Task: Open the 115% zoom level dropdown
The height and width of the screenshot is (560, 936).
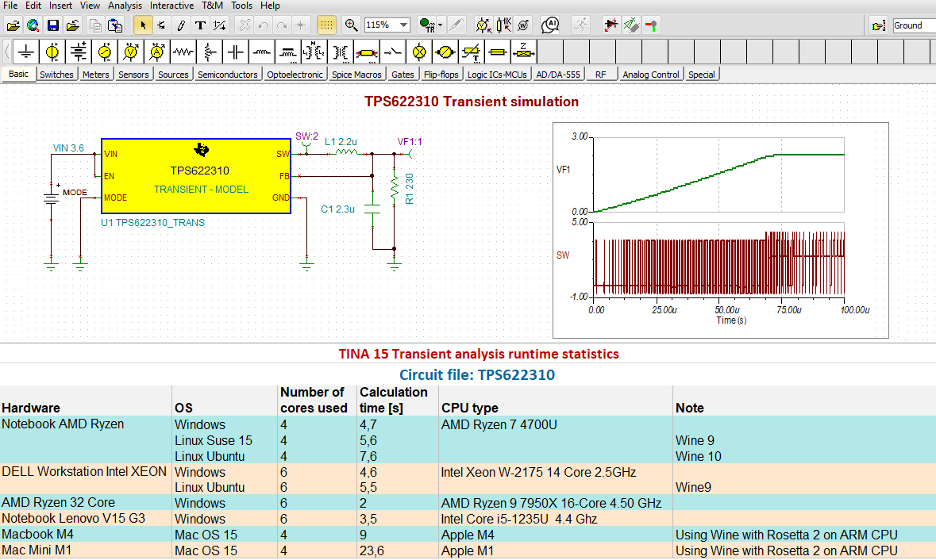Action: coord(403,25)
